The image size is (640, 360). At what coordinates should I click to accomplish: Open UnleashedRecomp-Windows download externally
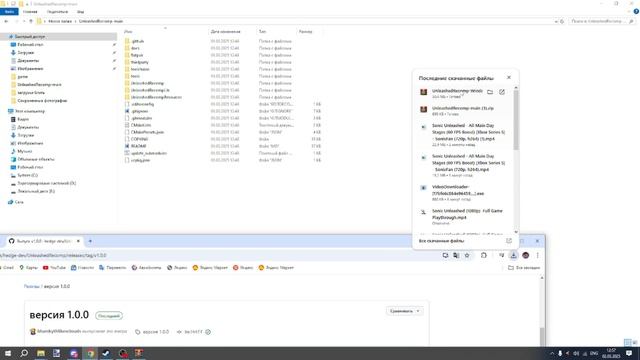pyautogui.click(x=502, y=92)
